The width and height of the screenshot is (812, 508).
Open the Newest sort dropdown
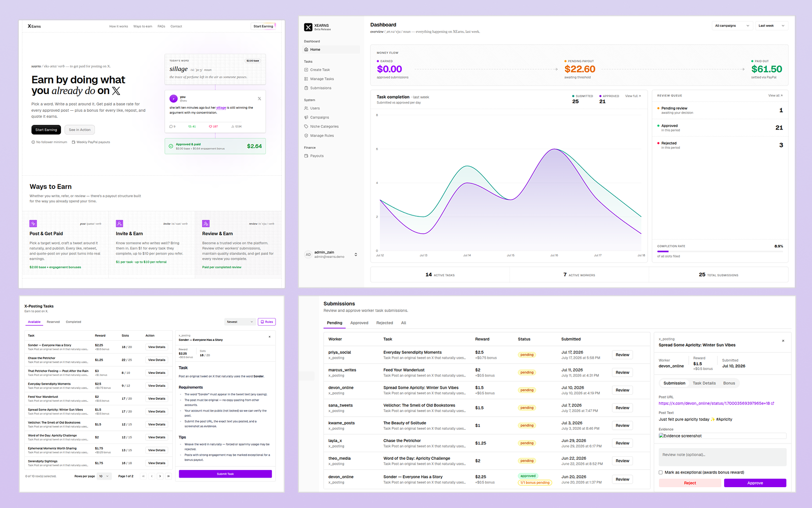[240, 322]
